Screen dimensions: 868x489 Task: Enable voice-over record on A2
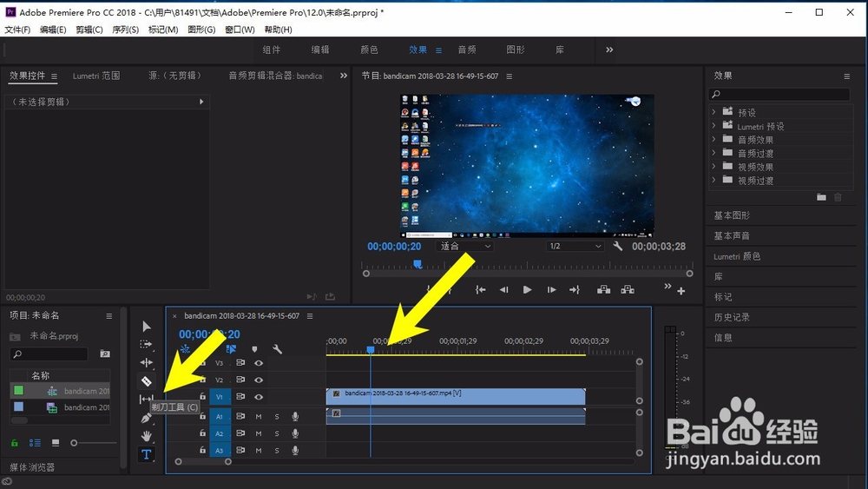point(295,433)
